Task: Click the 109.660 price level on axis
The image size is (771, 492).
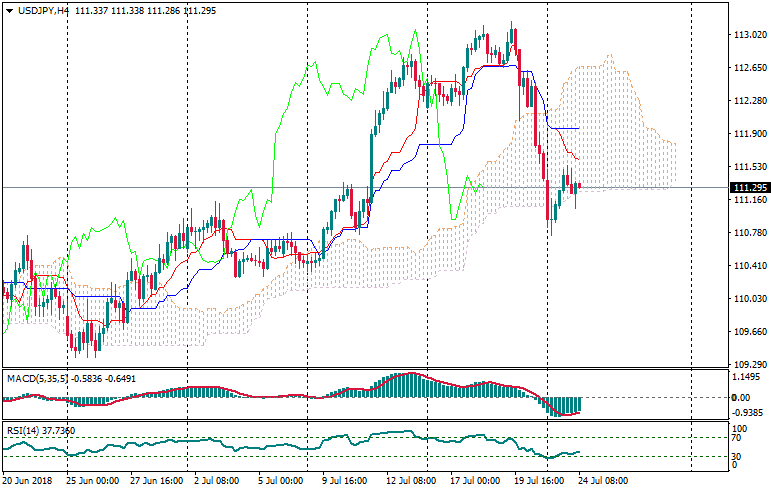Action: 749,332
